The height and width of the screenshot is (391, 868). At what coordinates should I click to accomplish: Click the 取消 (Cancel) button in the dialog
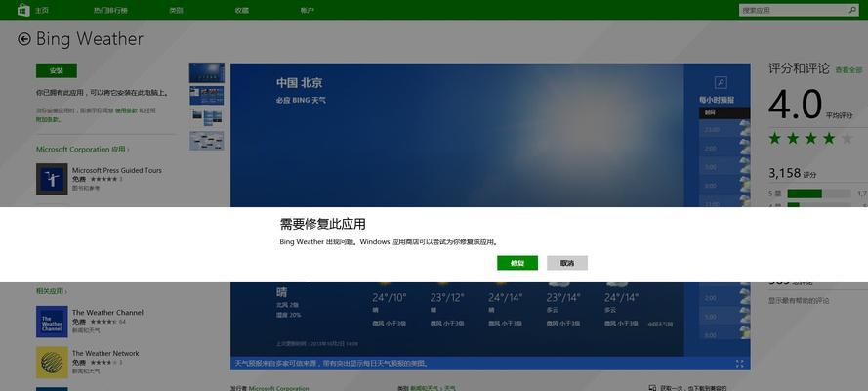pyautogui.click(x=567, y=263)
